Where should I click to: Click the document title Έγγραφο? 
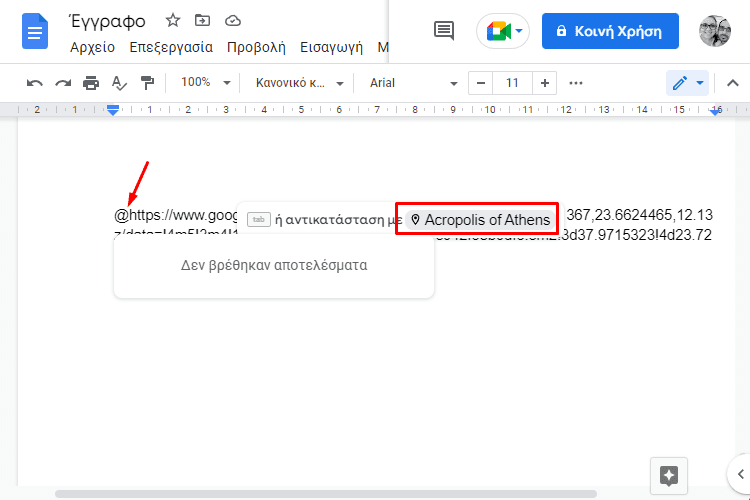[x=108, y=21]
